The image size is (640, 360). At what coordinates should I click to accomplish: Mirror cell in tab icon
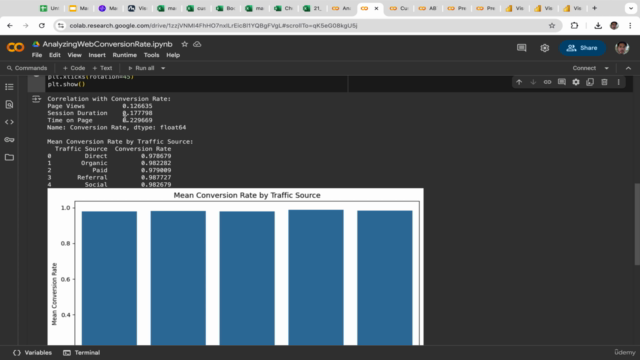point(590,82)
